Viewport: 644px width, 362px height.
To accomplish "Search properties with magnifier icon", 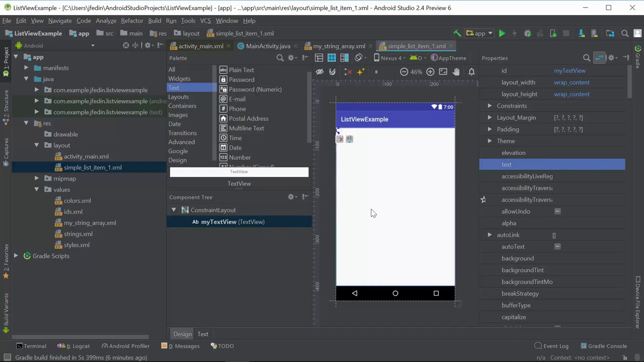I will [x=587, y=58].
